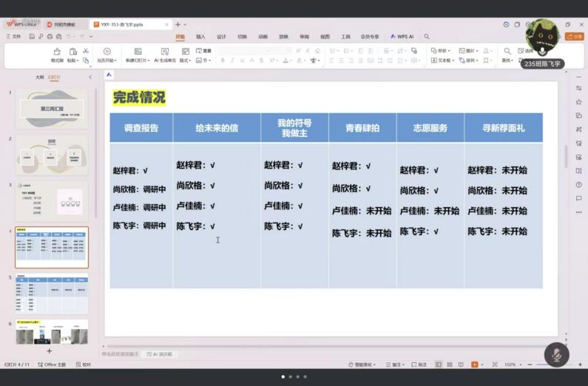Expand the Layout (版式) dropdown
Image resolution: width=588 pixels, height=386 pixels.
pyautogui.click(x=185, y=61)
